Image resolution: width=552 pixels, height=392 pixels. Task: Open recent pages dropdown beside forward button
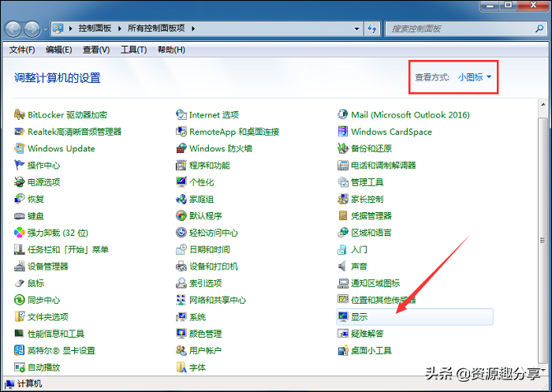[x=46, y=29]
